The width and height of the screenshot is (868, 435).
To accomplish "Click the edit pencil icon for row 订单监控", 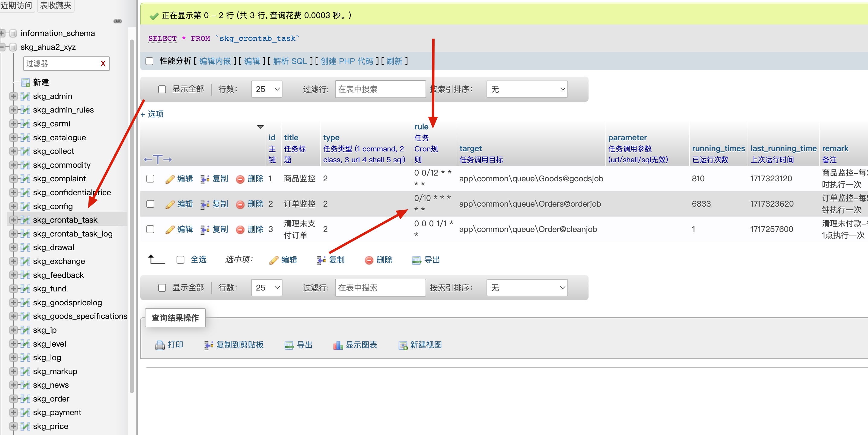I will coord(170,204).
